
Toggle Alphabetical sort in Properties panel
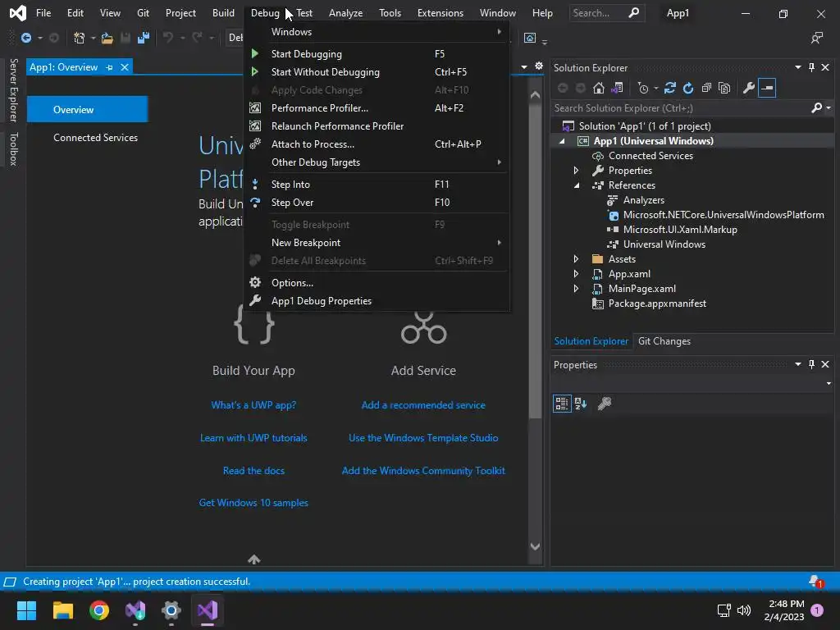(581, 404)
